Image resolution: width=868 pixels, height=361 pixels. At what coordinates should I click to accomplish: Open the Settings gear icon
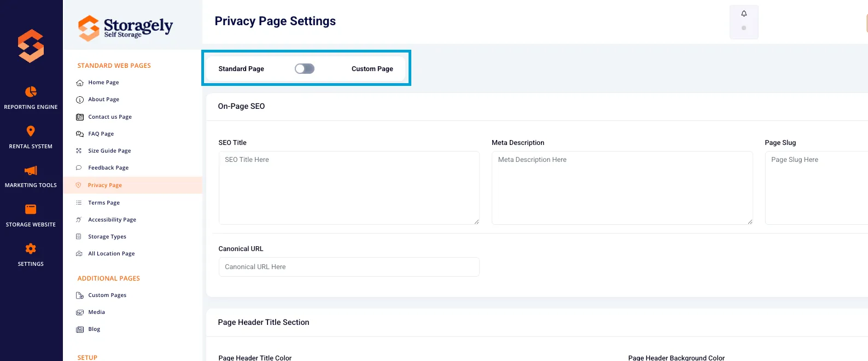31,248
